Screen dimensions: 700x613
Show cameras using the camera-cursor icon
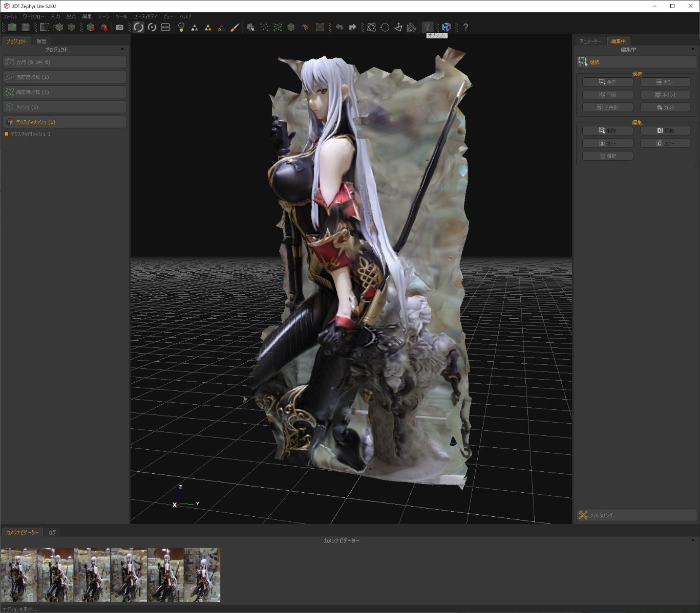pyautogui.click(x=250, y=27)
